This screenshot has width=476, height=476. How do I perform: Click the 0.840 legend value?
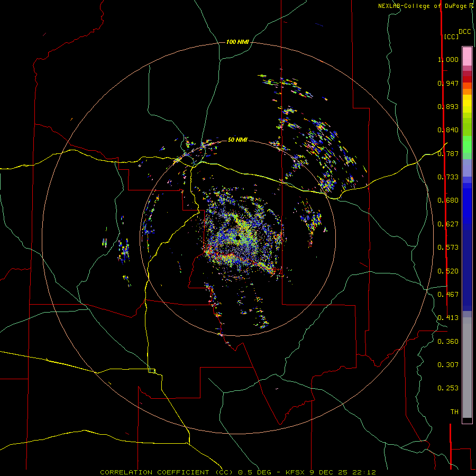448,130
